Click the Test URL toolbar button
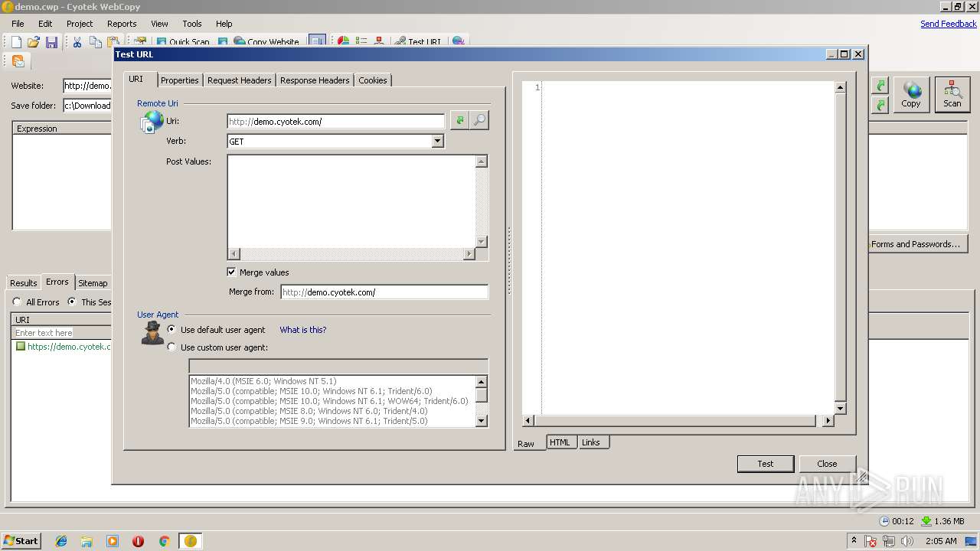This screenshot has width=980, height=551. (x=418, y=42)
